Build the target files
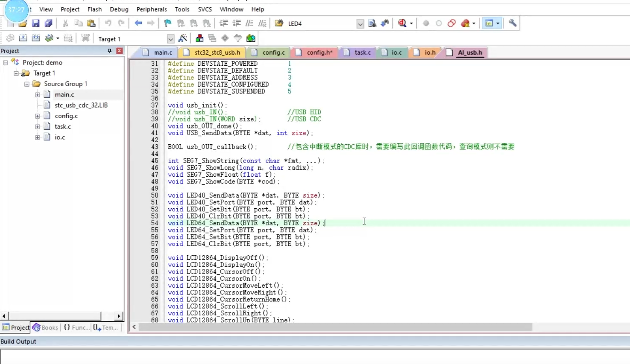630x364 pixels. point(23,38)
